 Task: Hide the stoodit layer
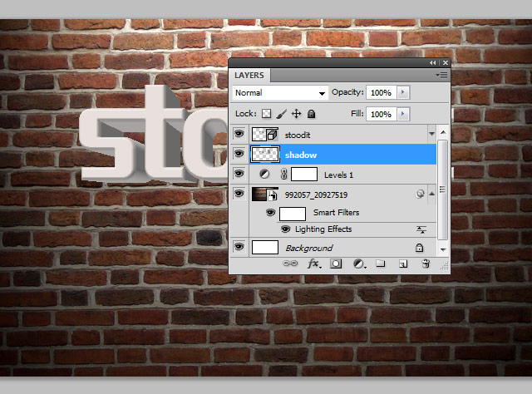click(x=239, y=134)
